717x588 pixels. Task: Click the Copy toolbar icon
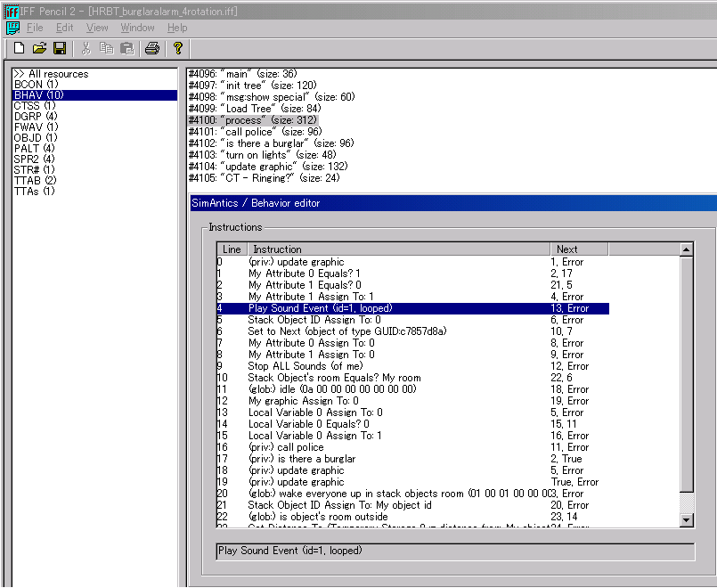point(107,48)
